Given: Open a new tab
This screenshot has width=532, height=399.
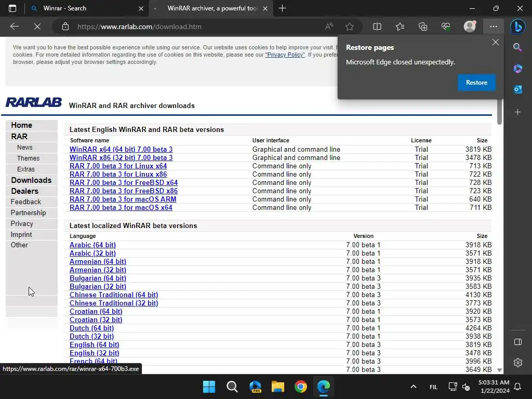Looking at the screenshot, I should coord(282,8).
